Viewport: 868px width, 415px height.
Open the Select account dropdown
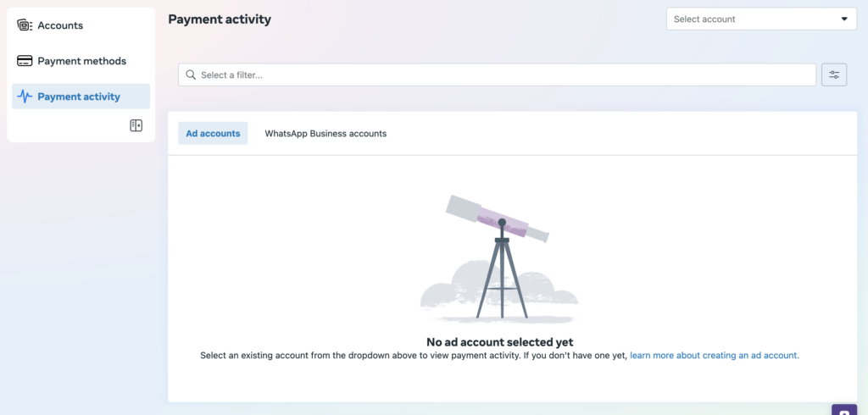[x=761, y=19]
